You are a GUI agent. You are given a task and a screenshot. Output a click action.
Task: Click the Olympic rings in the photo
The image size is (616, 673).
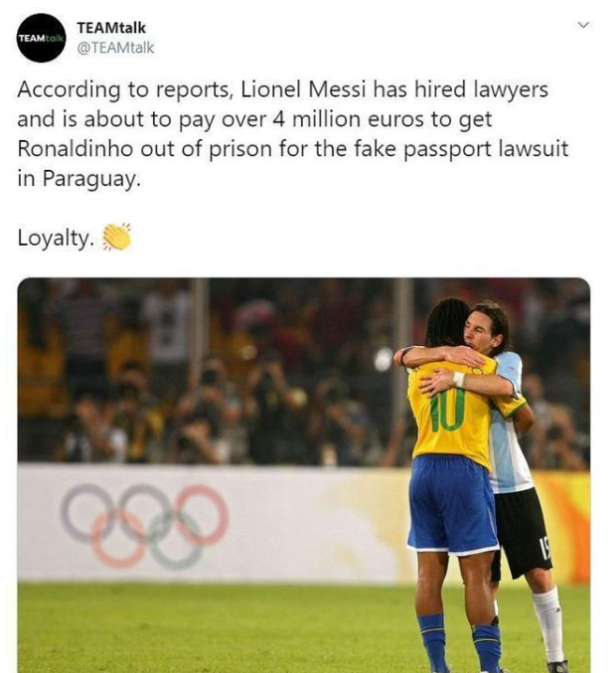pyautogui.click(x=145, y=526)
